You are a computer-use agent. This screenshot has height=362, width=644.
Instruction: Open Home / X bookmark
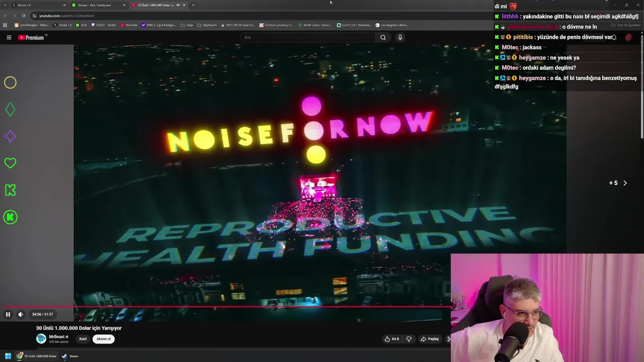62,25
